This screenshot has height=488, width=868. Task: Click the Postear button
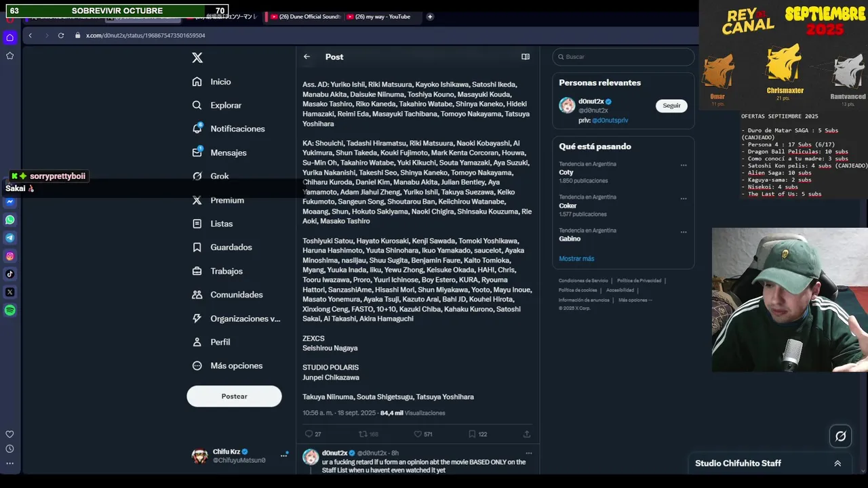tap(234, 396)
